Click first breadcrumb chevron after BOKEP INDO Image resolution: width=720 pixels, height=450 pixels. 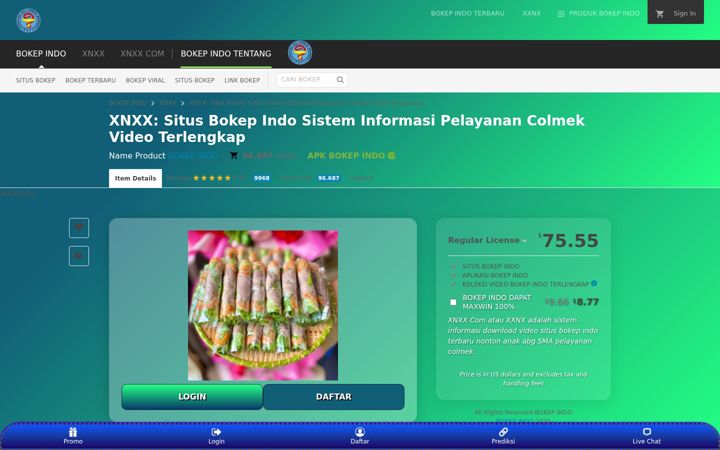point(152,103)
